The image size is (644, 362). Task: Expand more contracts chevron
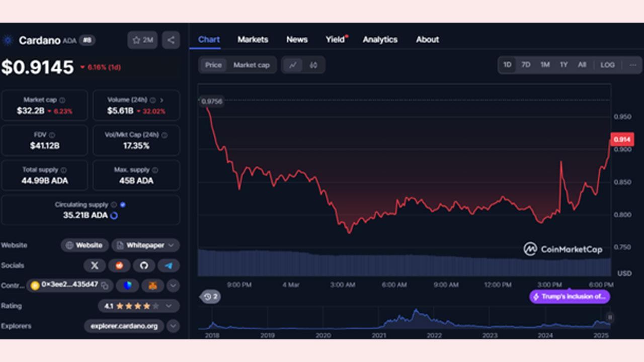pyautogui.click(x=173, y=286)
